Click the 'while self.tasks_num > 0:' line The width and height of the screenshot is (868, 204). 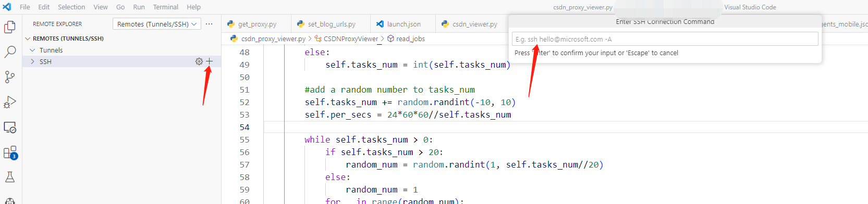click(x=369, y=139)
